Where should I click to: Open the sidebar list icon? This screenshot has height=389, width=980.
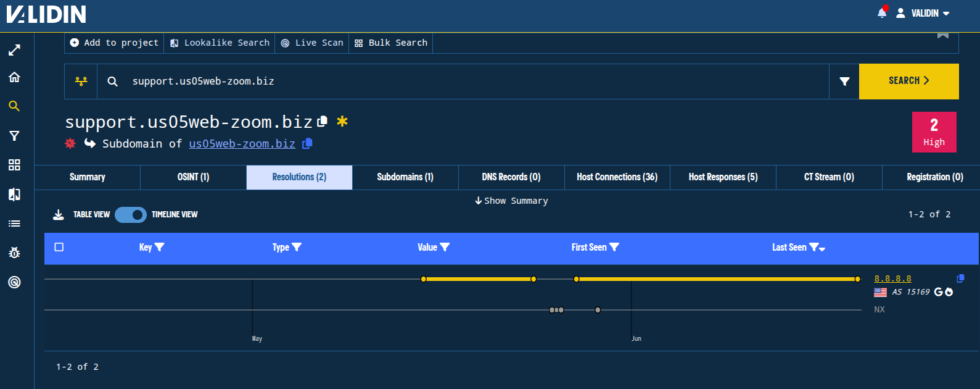(x=14, y=224)
